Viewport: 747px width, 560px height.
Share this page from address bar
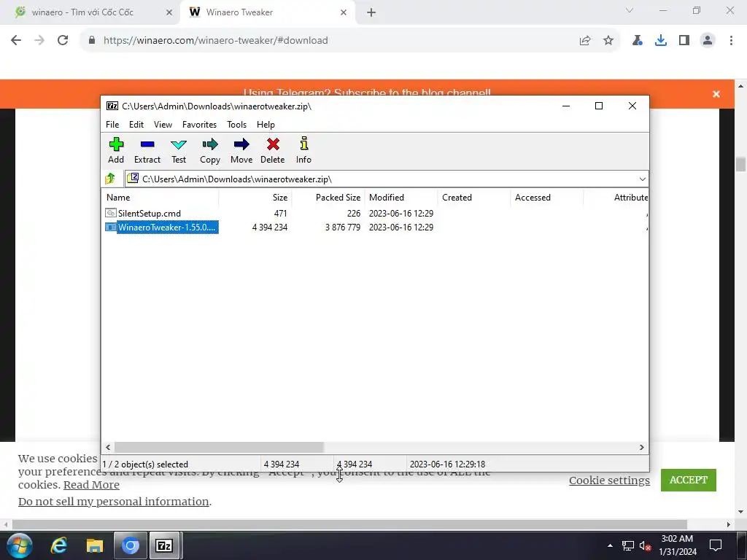[x=585, y=41]
